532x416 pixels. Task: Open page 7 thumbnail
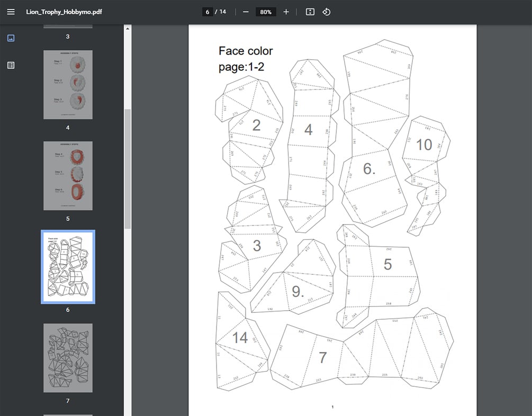[x=68, y=358]
